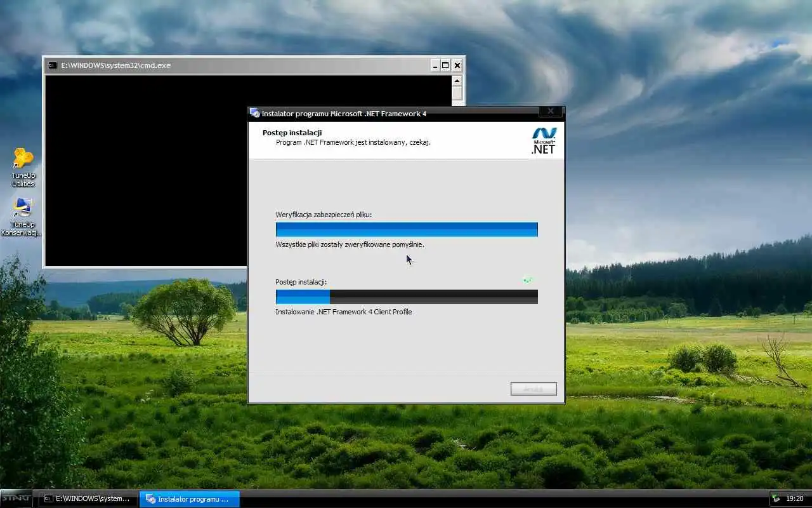Click the cmd.exe window title text

[116, 65]
